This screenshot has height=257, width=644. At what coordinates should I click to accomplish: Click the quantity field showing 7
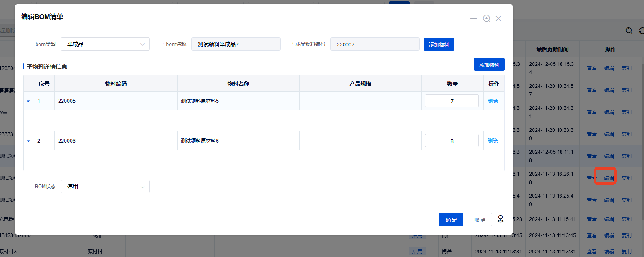(451, 101)
